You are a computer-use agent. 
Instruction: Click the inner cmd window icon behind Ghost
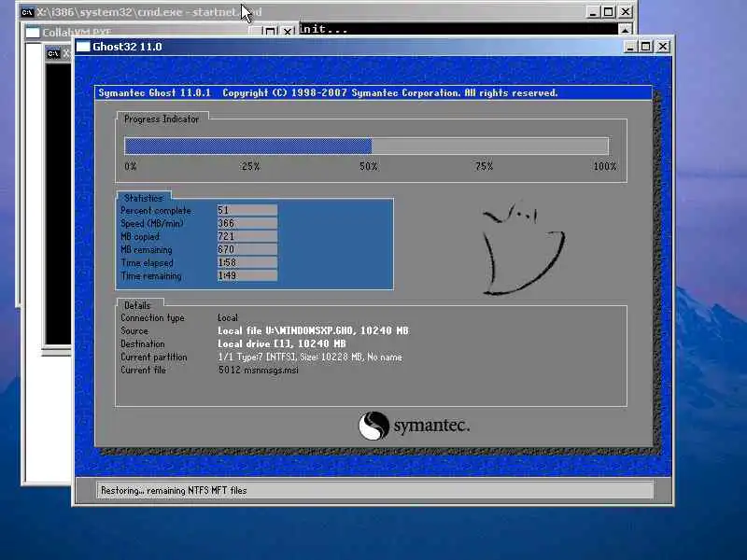click(x=53, y=53)
